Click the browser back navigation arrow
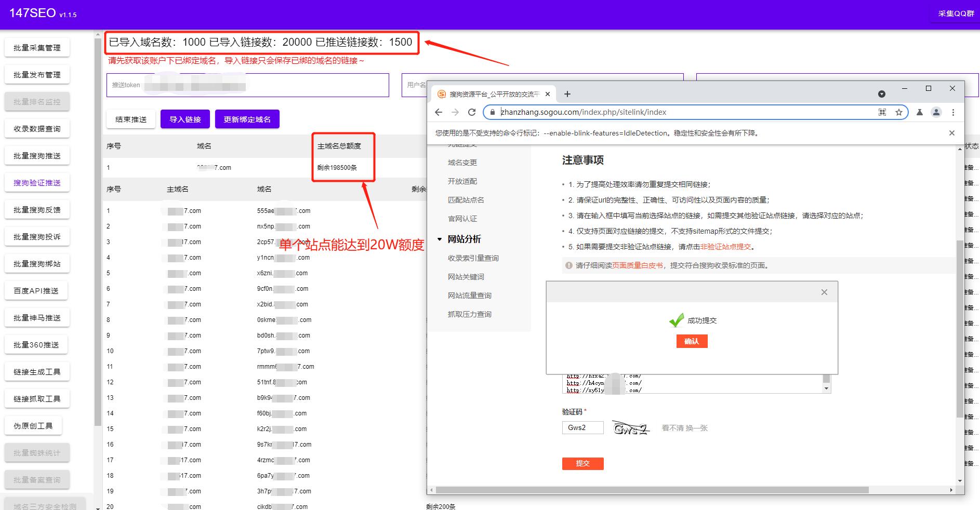Image resolution: width=980 pixels, height=510 pixels. (x=439, y=112)
